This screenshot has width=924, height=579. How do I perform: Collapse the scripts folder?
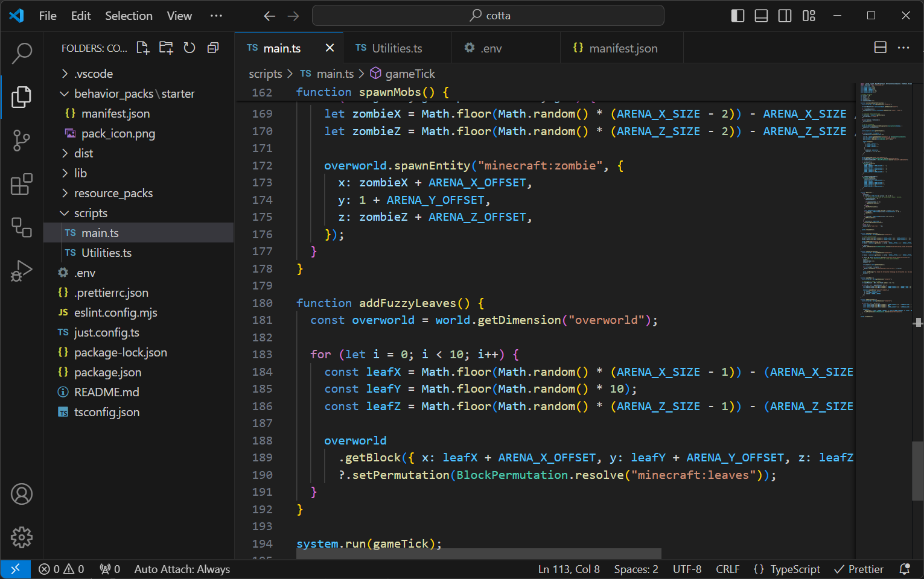[91, 212]
